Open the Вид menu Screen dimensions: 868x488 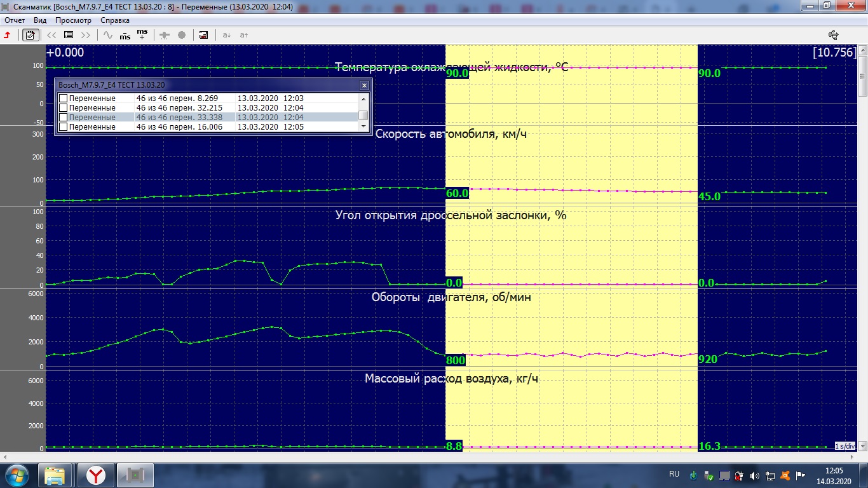click(x=40, y=20)
